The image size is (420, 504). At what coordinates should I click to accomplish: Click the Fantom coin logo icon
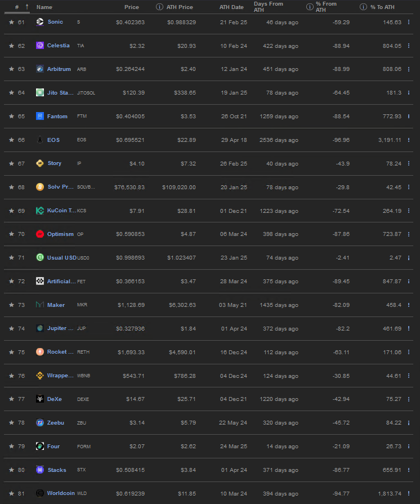point(40,116)
